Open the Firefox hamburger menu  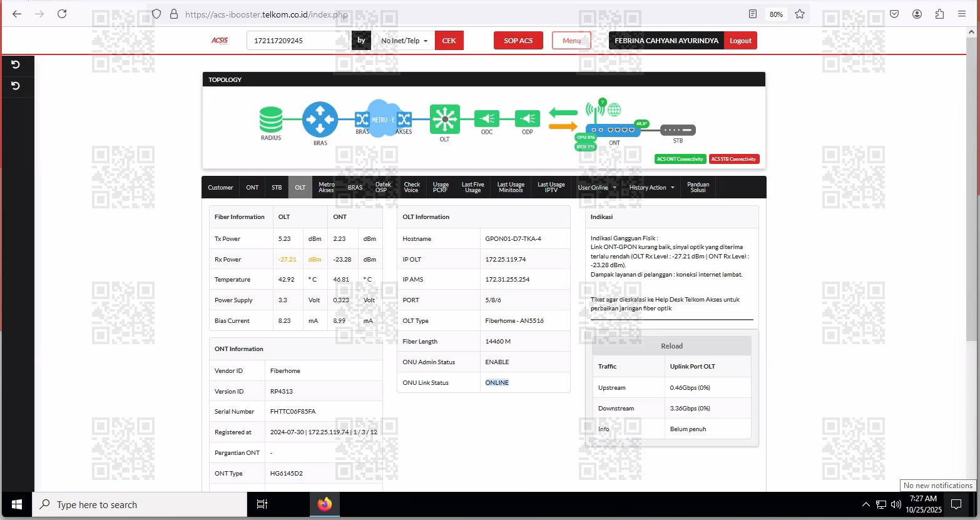point(962,14)
